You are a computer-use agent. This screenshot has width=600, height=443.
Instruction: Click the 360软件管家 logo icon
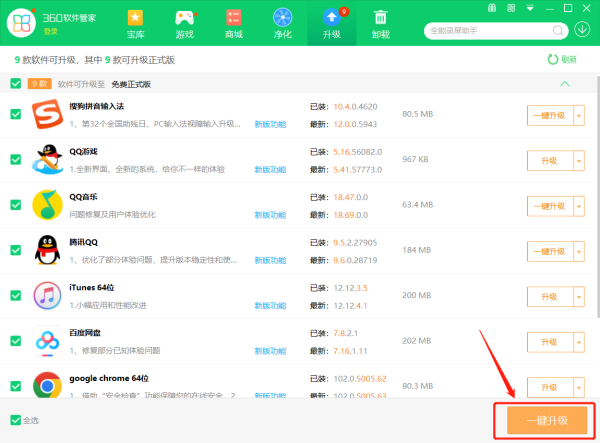(x=21, y=23)
